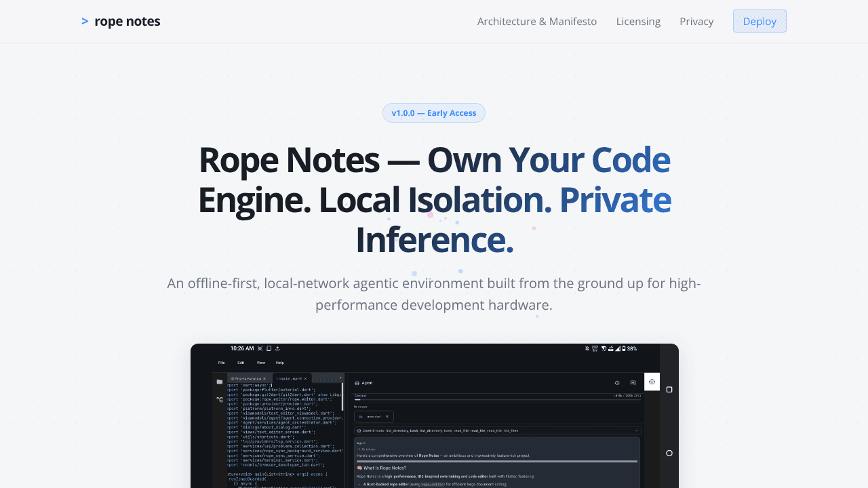Screen dimensions: 868x488
Task: Open File menu in app preview
Action: [x=221, y=363]
